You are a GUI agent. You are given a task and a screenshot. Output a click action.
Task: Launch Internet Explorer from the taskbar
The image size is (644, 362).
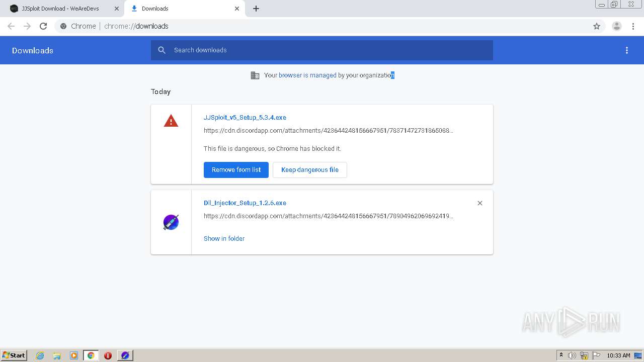[40, 355]
